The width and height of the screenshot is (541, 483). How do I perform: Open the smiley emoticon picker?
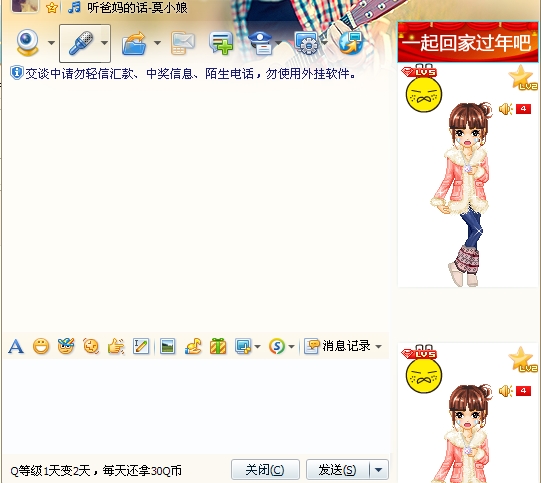pos(41,346)
